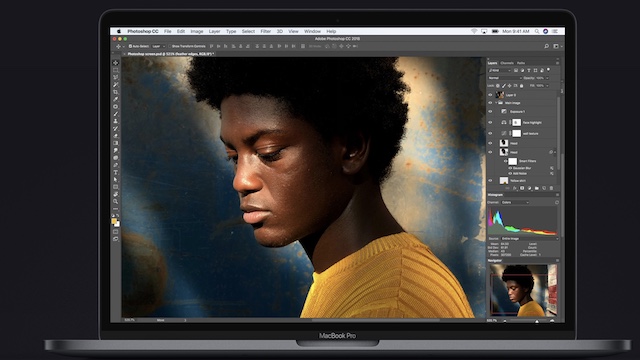Image resolution: width=640 pixels, height=360 pixels.
Task: Select the Zoom magnifier tool in toolbox
Action: 116,202
